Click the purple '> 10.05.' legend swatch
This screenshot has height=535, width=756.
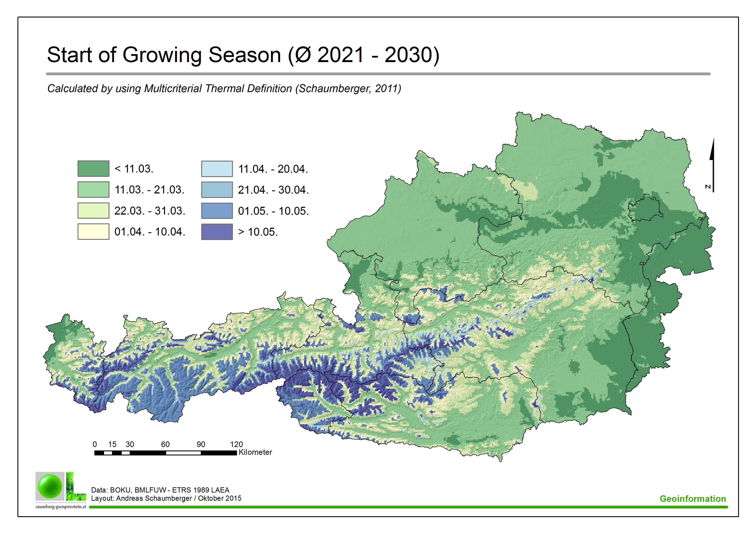tap(217, 232)
